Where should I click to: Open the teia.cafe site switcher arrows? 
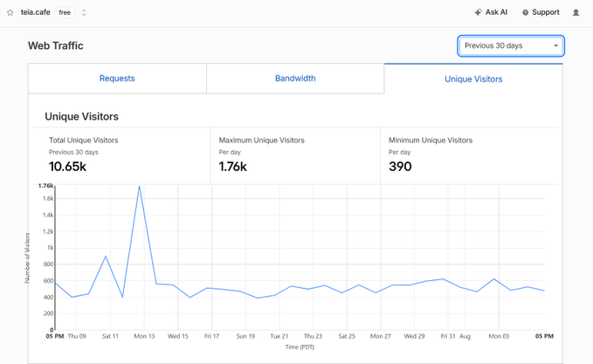click(84, 12)
